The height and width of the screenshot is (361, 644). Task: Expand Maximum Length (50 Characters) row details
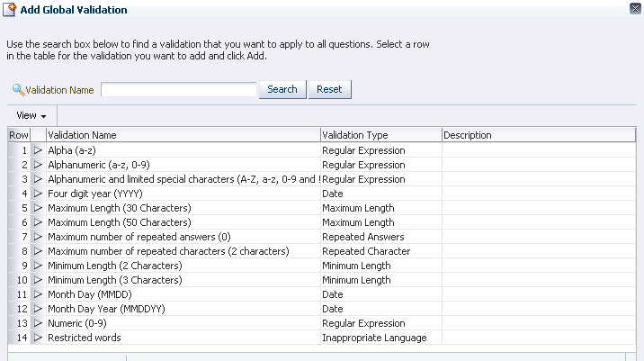[38, 222]
